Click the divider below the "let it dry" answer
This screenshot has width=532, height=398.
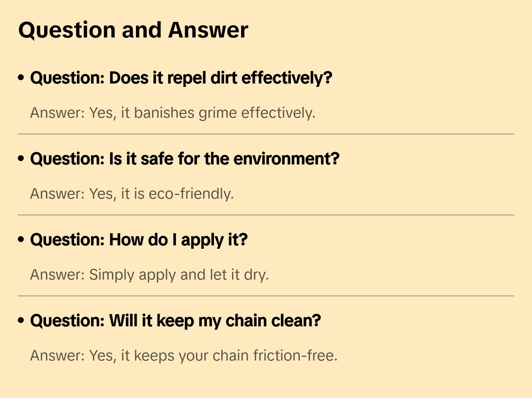point(266,296)
